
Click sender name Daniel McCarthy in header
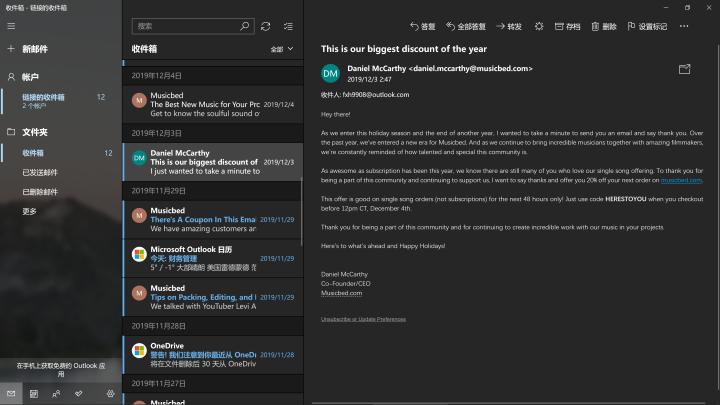pyautogui.click(x=377, y=68)
